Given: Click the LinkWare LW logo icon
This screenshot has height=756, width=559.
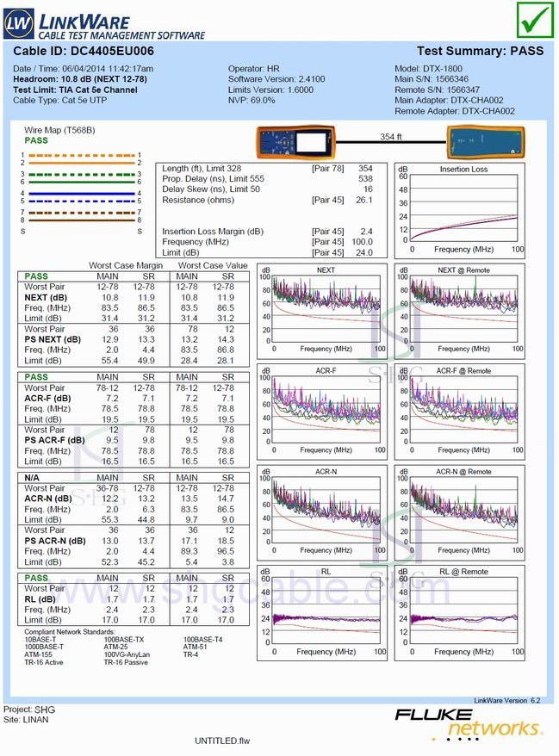Looking at the screenshot, I should [x=19, y=23].
